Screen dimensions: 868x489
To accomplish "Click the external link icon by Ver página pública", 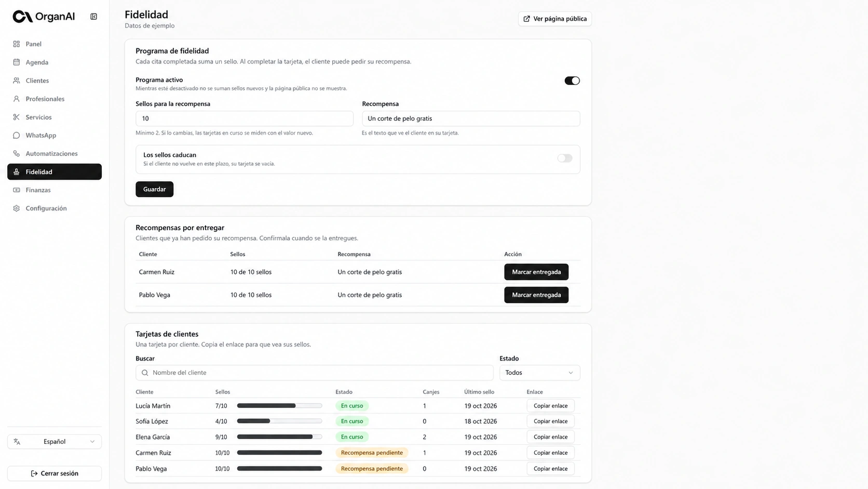I will (527, 19).
